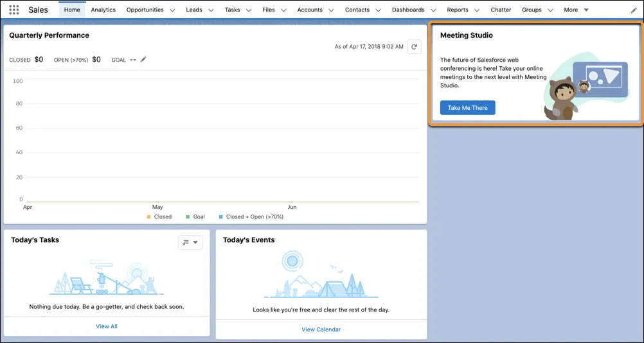
Task: Open the Accounts tab
Action: click(310, 10)
